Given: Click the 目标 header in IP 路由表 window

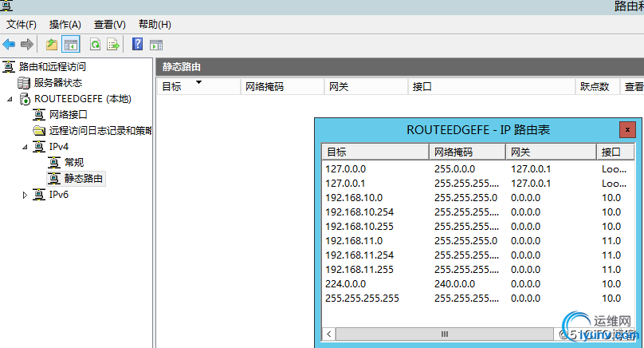Looking at the screenshot, I should tap(375, 152).
